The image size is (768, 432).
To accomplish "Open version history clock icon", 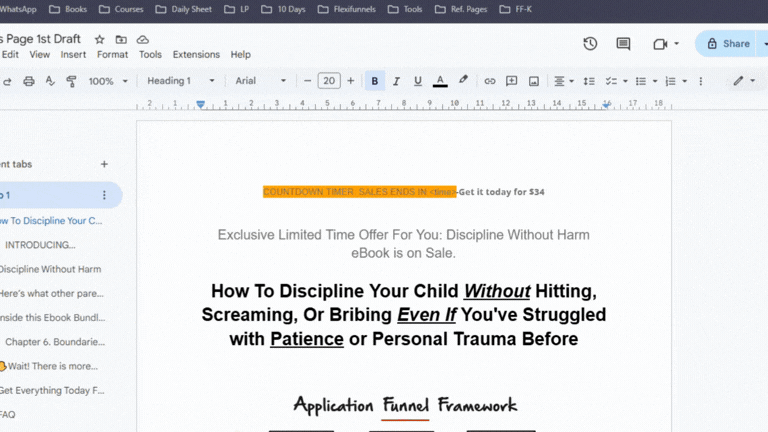I will click(590, 44).
